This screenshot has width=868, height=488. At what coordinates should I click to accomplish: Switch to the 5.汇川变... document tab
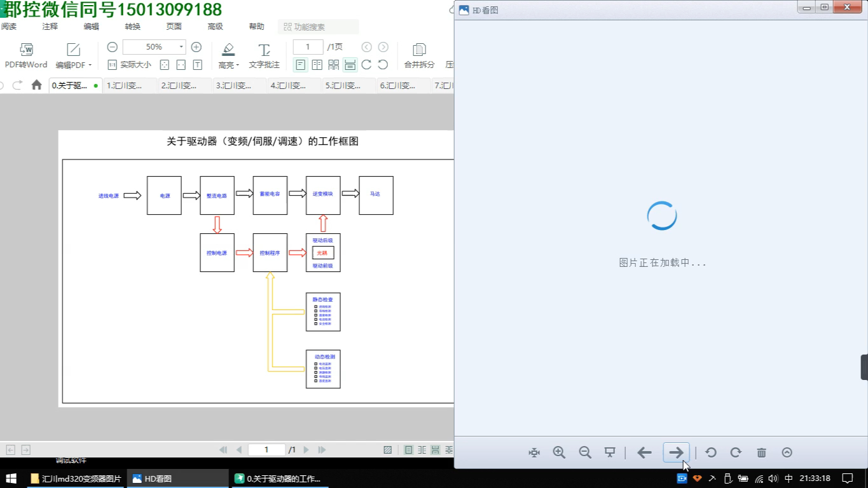[349, 85]
